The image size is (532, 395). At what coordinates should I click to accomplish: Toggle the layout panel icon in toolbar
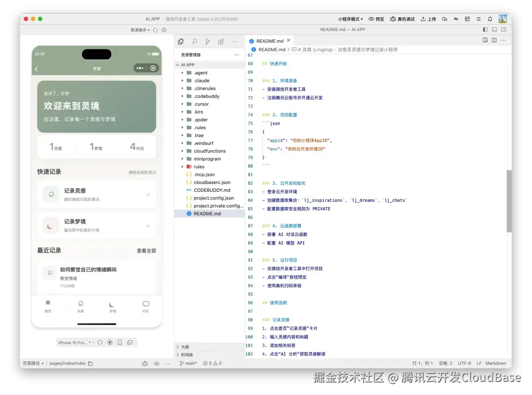[467, 19]
